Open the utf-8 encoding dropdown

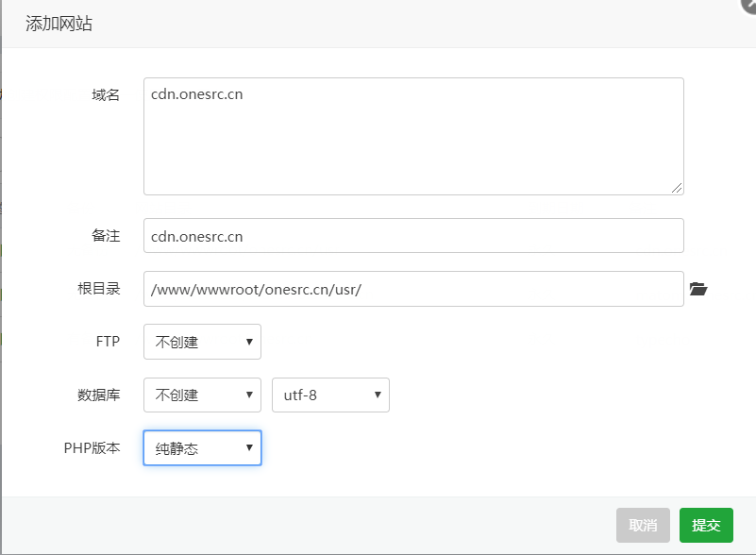click(330, 395)
